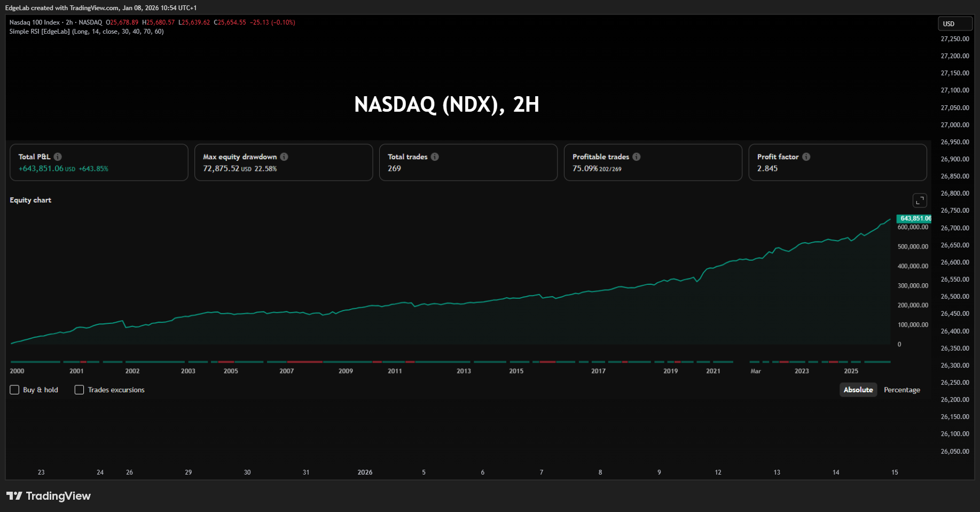The width and height of the screenshot is (980, 512).
Task: Click the 2009 label on equity timeline
Action: click(346, 371)
